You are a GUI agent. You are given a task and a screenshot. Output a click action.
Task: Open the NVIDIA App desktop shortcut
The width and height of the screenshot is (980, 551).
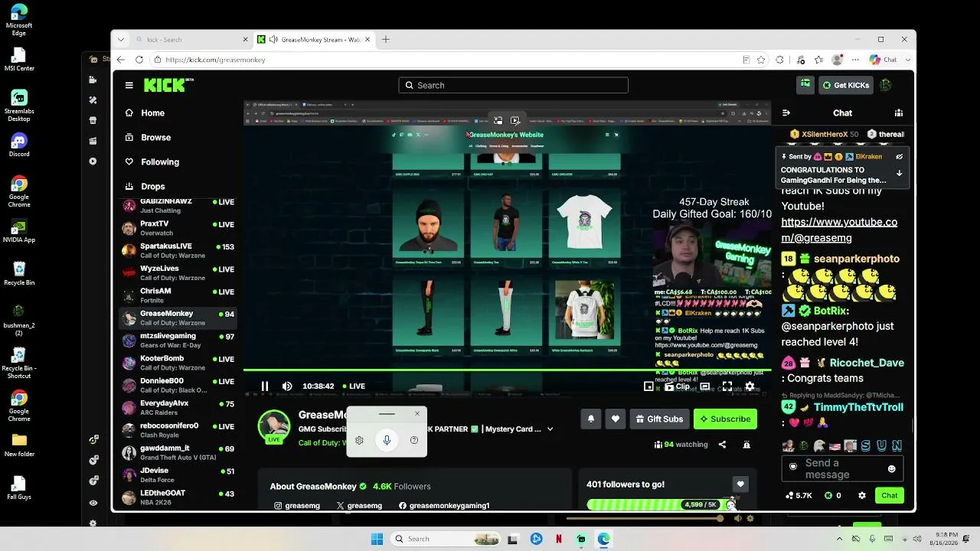[19, 231]
